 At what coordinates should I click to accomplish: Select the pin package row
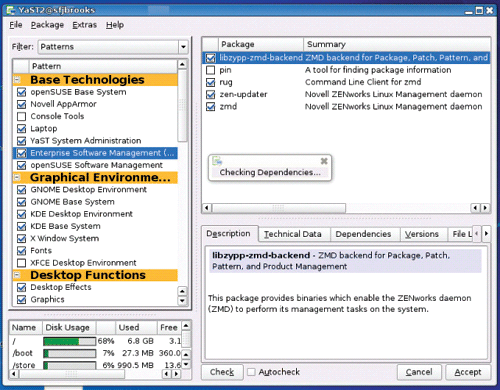(347, 70)
